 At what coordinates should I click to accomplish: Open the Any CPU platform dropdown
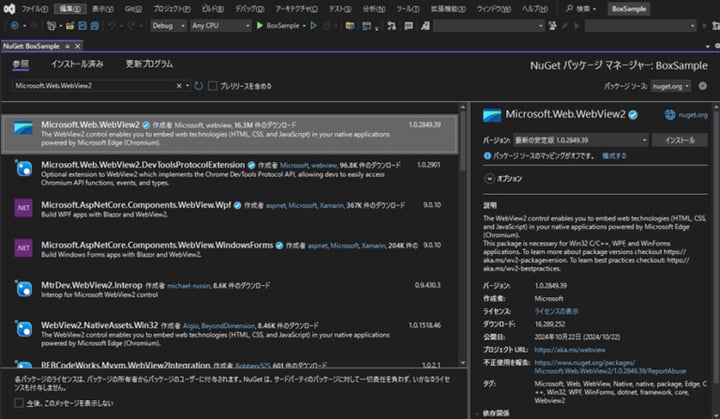click(221, 26)
